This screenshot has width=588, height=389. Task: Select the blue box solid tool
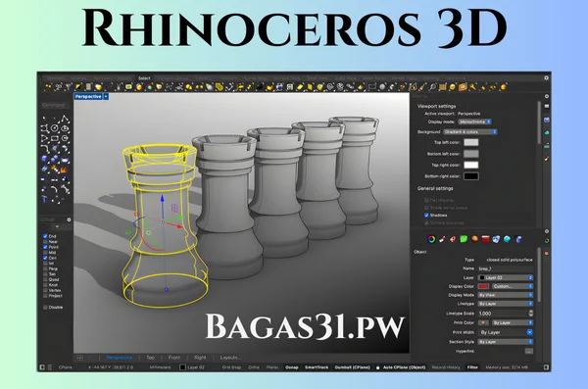tap(45, 159)
